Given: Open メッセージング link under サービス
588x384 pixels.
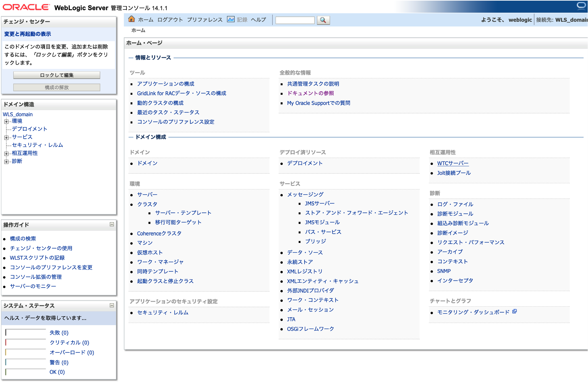Looking at the screenshot, I should [305, 195].
